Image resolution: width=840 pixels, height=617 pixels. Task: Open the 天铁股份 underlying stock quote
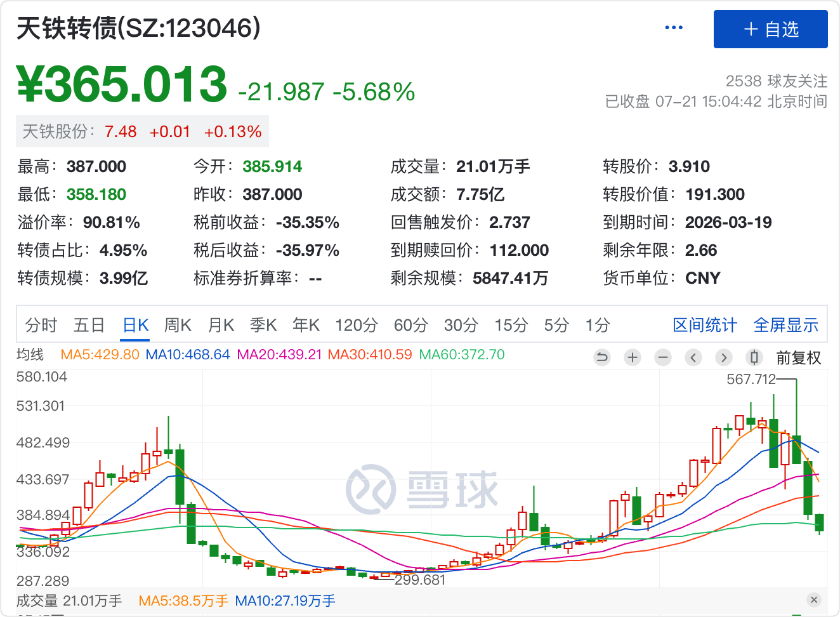click(x=142, y=131)
